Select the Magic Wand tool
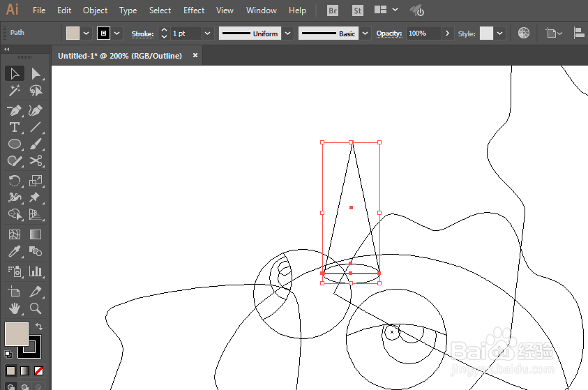Viewport: 588px width, 390px height. pos(15,91)
